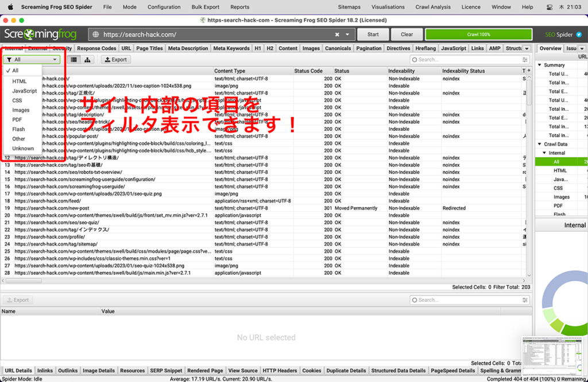The width and height of the screenshot is (588, 382).
Task: Click the Start crawl button
Action: 373,34
